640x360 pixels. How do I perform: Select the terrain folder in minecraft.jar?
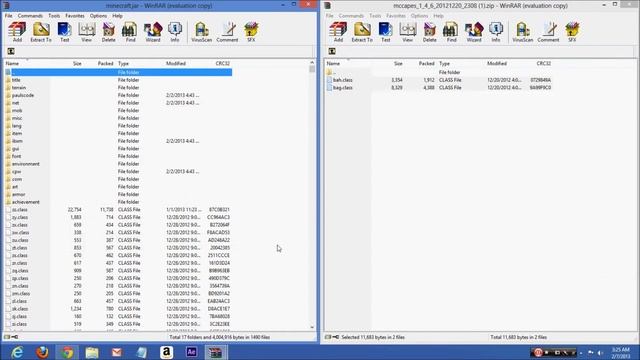[x=19, y=88]
